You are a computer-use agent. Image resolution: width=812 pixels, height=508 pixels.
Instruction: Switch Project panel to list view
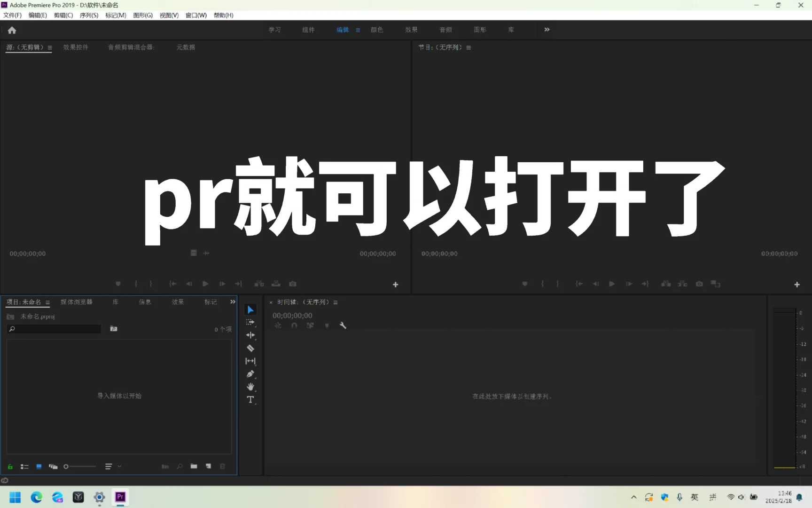click(24, 466)
